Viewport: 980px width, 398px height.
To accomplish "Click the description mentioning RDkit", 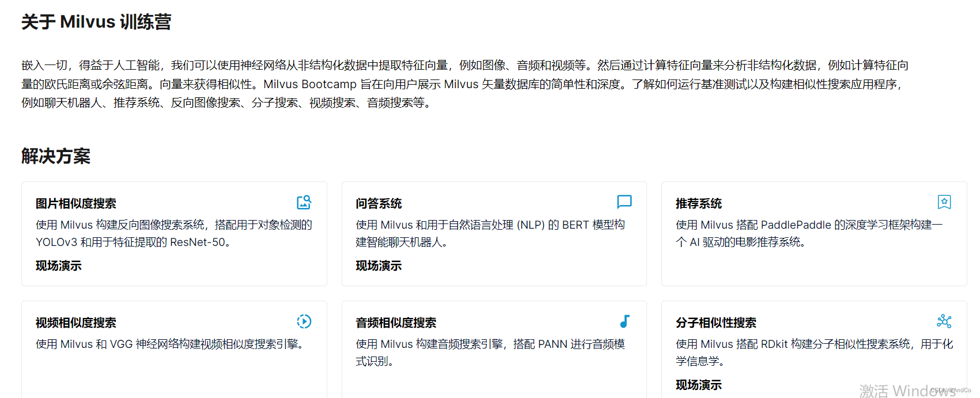I will (815, 352).
